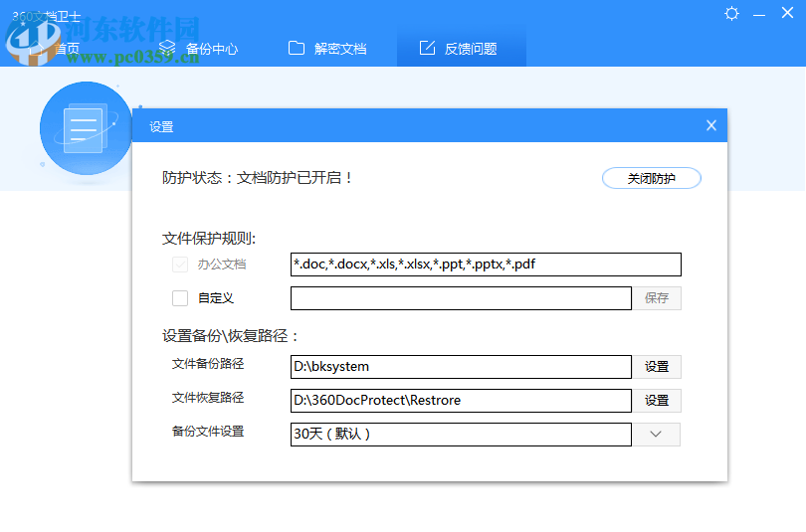Minimize the 360文档卫士 window
806x532 pixels.
click(760, 13)
